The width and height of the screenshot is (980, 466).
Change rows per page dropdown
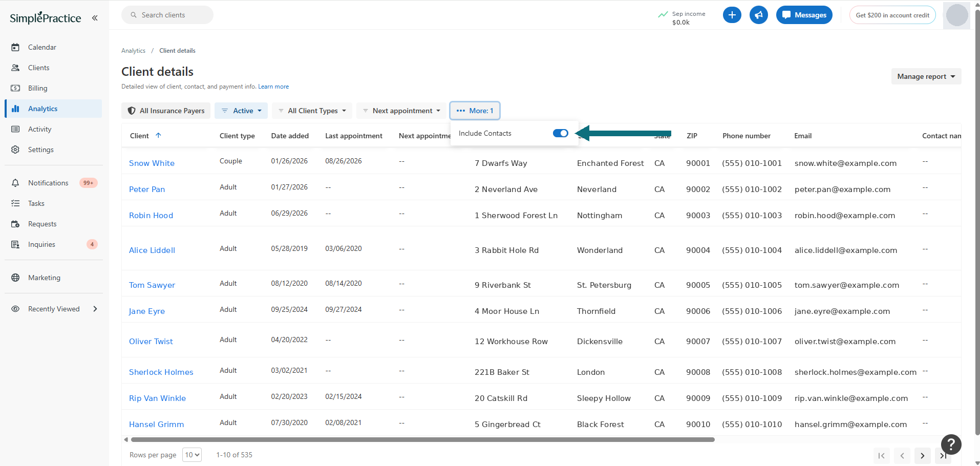click(192, 455)
